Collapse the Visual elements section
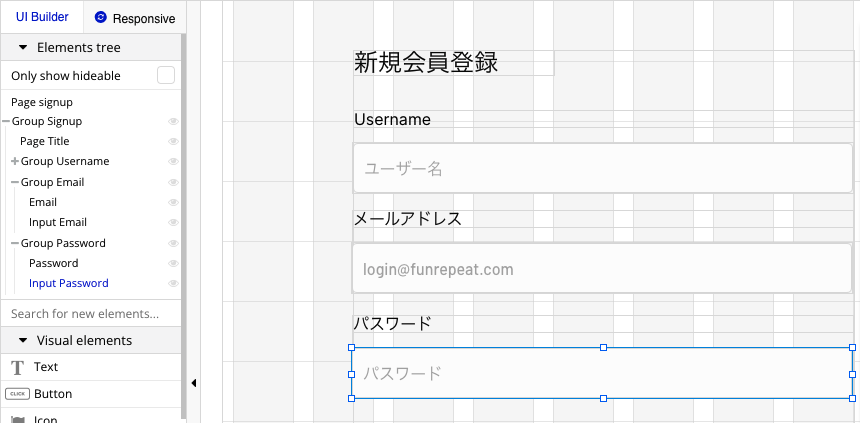The image size is (860, 423). tap(23, 340)
